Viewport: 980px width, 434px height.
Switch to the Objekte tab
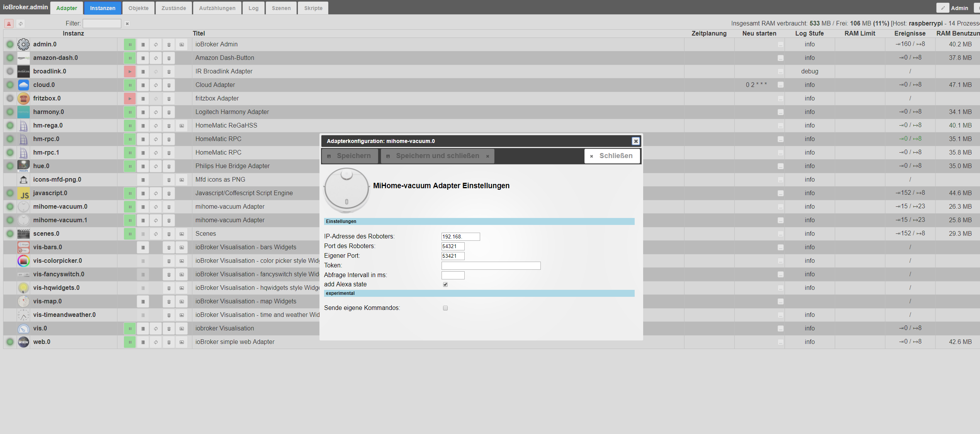pos(138,8)
